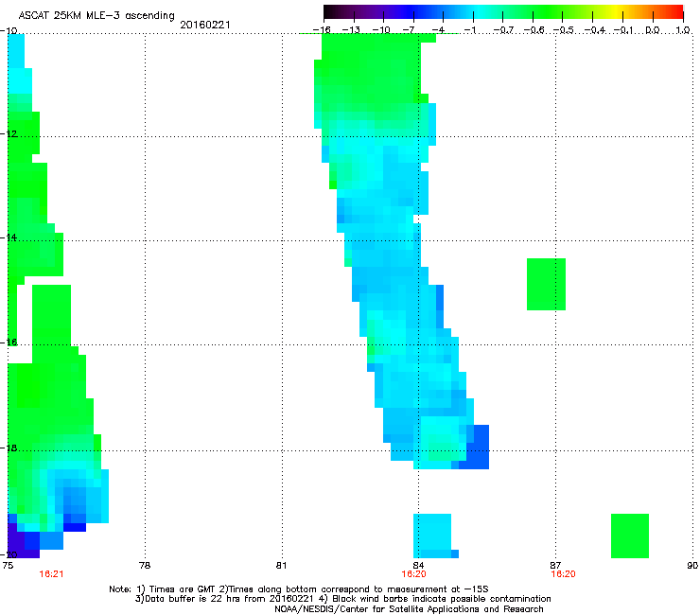Click the isolated green data square near longitude 87
The image size is (700, 615).
pyautogui.click(x=546, y=284)
